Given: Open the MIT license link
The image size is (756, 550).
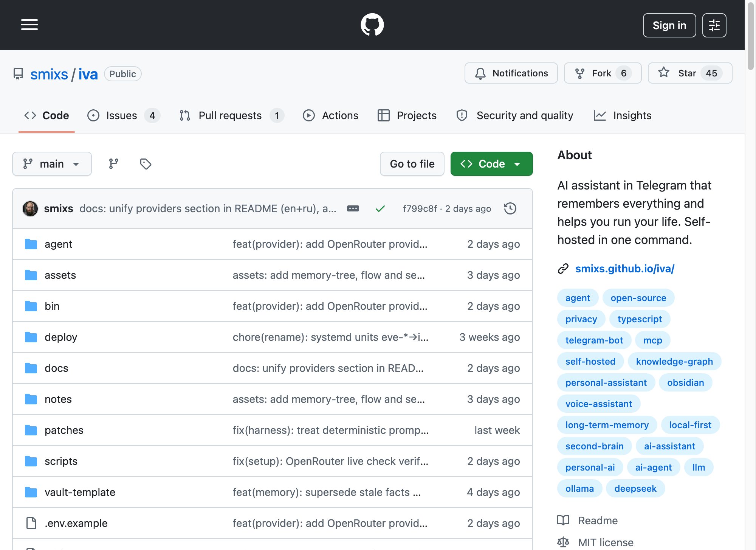Looking at the screenshot, I should click(x=606, y=542).
